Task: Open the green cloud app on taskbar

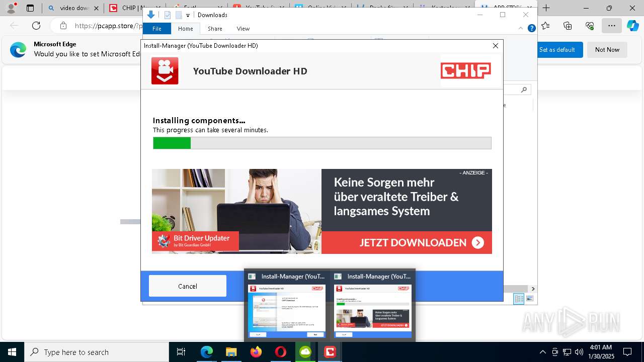Action: point(305,352)
